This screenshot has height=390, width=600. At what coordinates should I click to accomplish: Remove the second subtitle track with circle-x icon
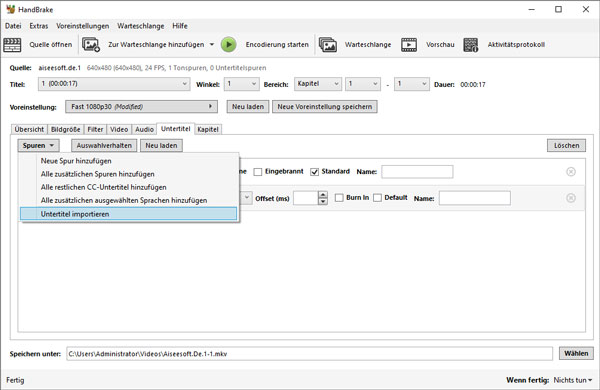571,198
